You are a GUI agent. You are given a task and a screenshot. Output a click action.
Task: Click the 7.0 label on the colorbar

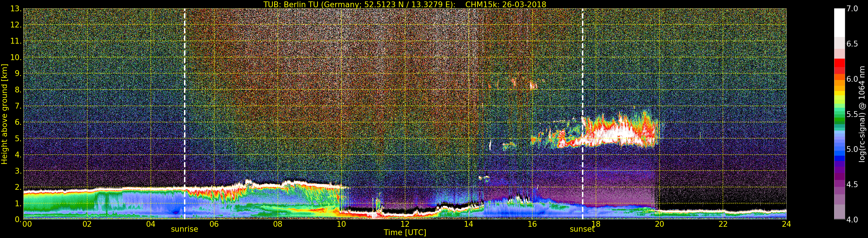point(852,9)
